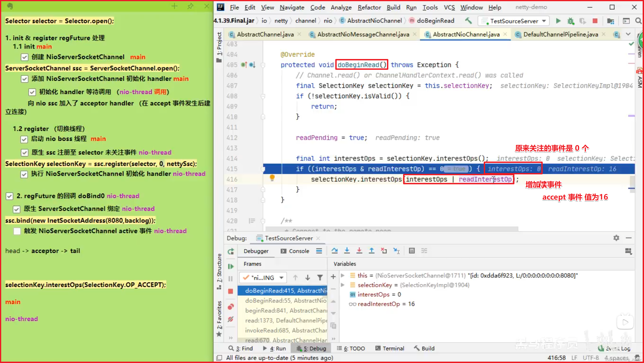Open Evaluate Expression calculator icon
Image resolution: width=644 pixels, height=363 pixels.
pos(412,251)
